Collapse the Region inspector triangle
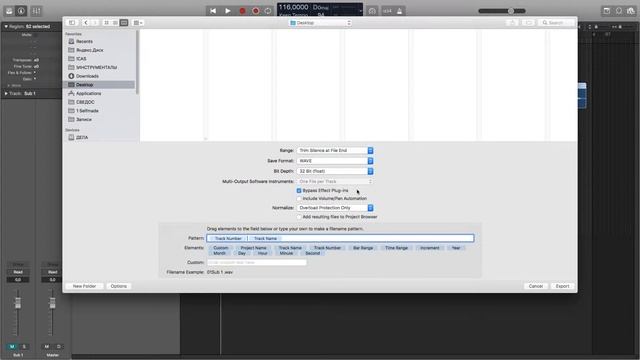 tap(6, 27)
